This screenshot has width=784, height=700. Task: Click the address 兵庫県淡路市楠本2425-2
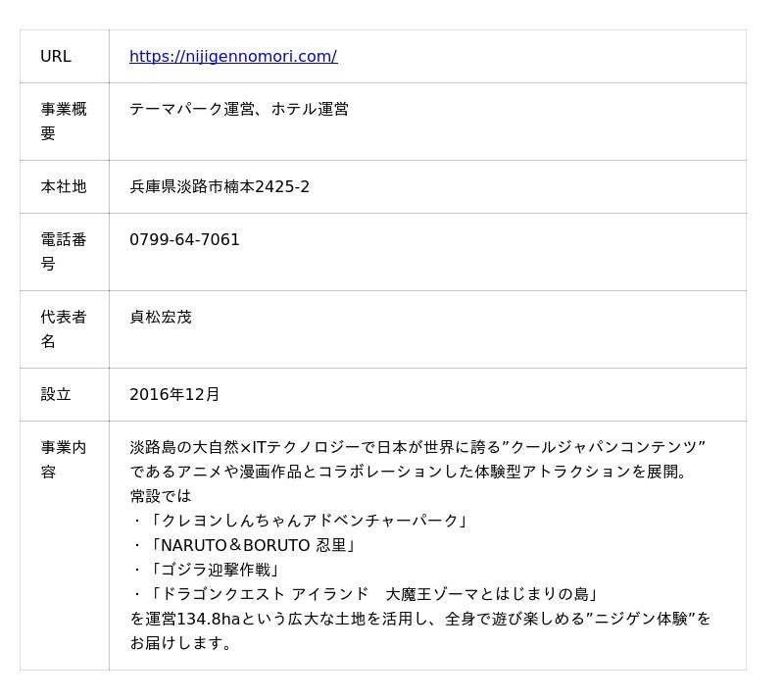coord(220,187)
